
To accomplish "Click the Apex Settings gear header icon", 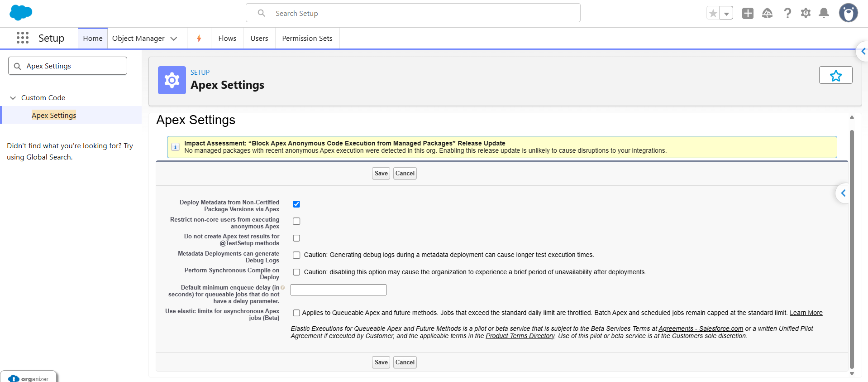I will coord(172,80).
